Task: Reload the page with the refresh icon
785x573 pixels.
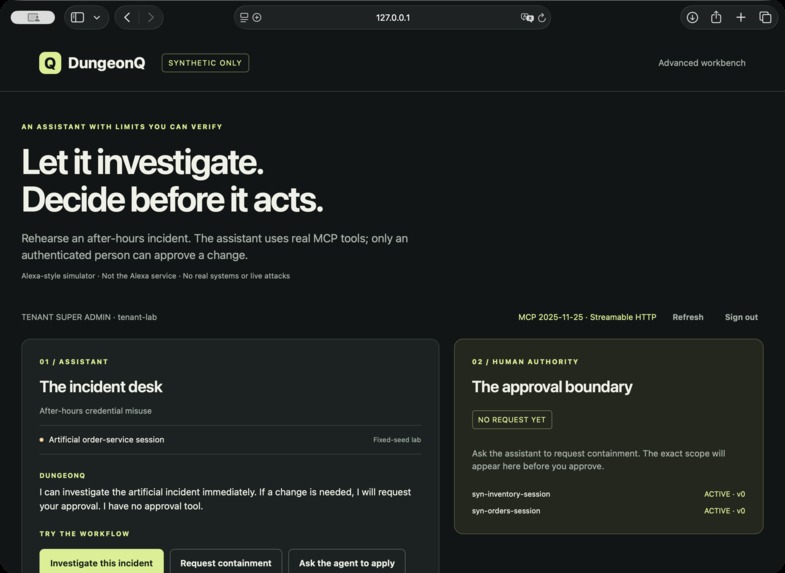Action: click(542, 18)
